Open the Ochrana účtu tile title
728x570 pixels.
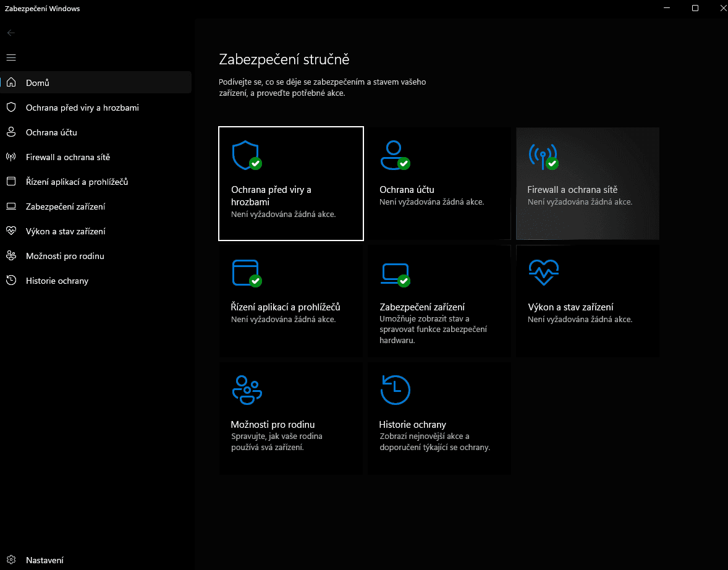tap(407, 190)
